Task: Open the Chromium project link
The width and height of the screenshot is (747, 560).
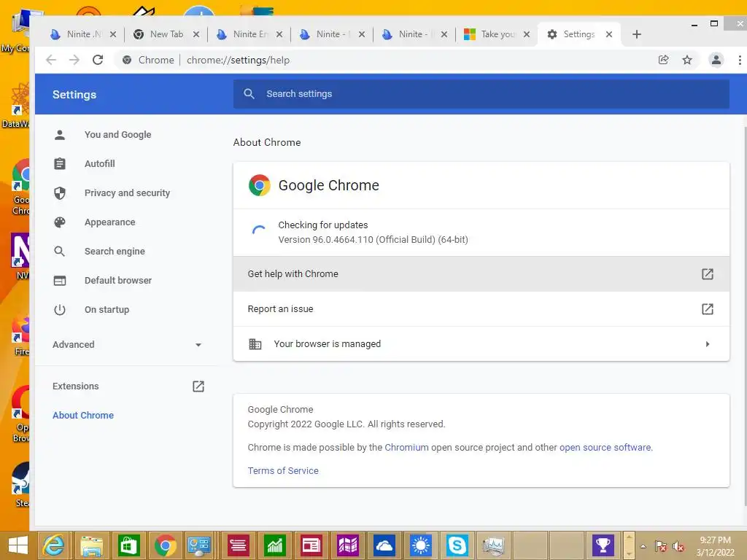Action: tap(406, 448)
